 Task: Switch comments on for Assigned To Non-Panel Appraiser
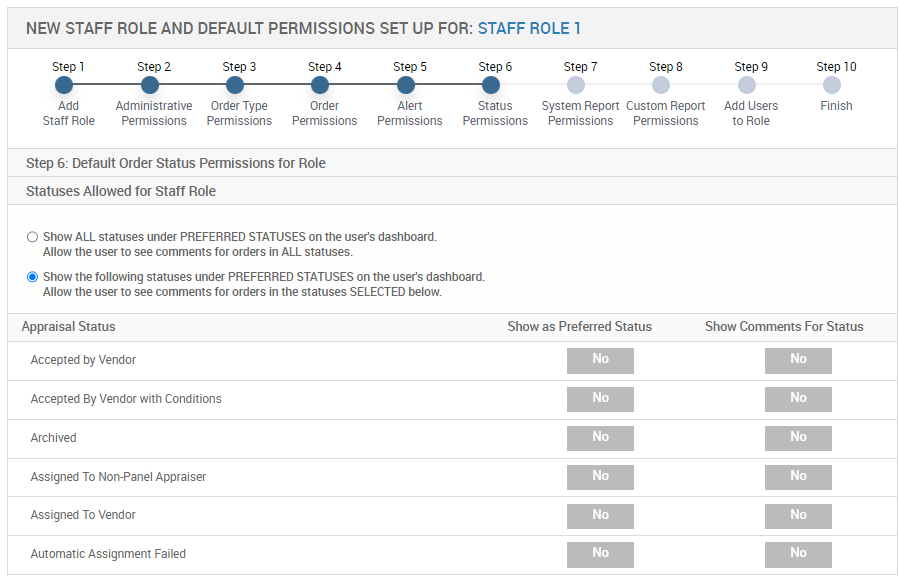(x=798, y=477)
